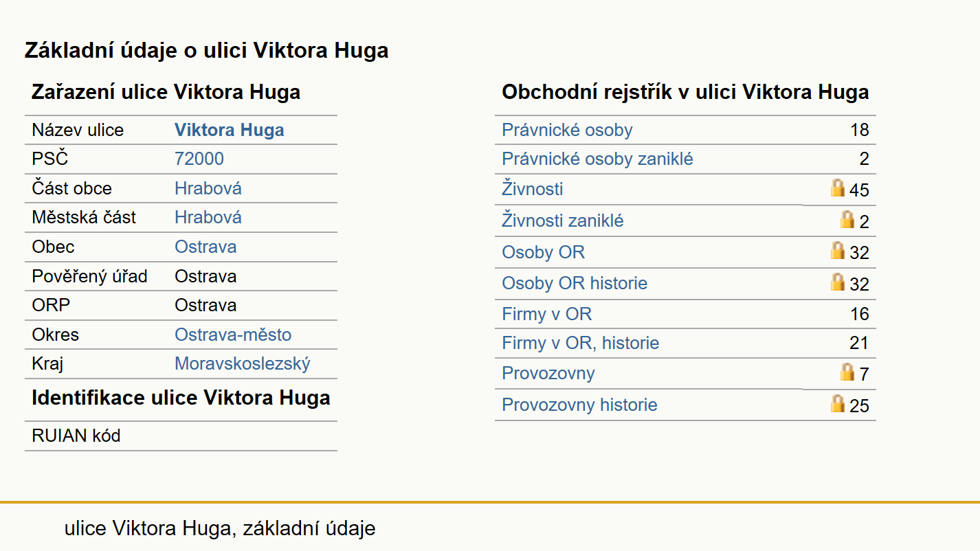Open Hrabová link in Část obce row
Screen dimensions: 980x551
tap(208, 188)
